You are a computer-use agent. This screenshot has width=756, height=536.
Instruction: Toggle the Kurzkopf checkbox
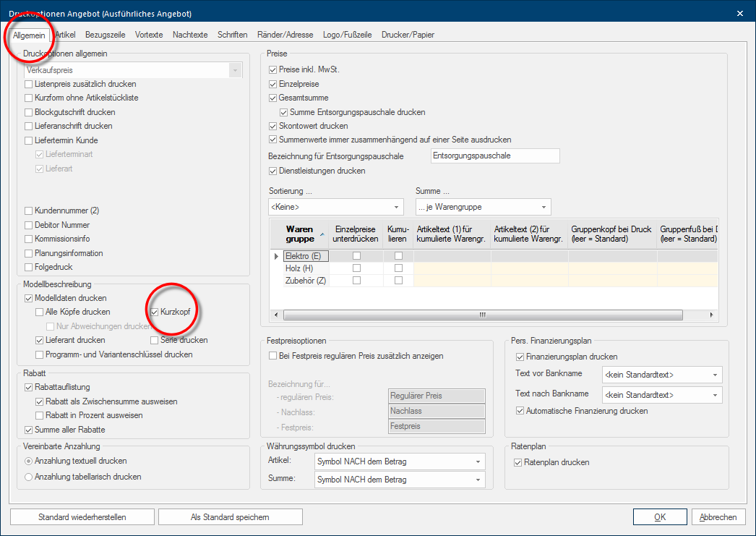(155, 312)
